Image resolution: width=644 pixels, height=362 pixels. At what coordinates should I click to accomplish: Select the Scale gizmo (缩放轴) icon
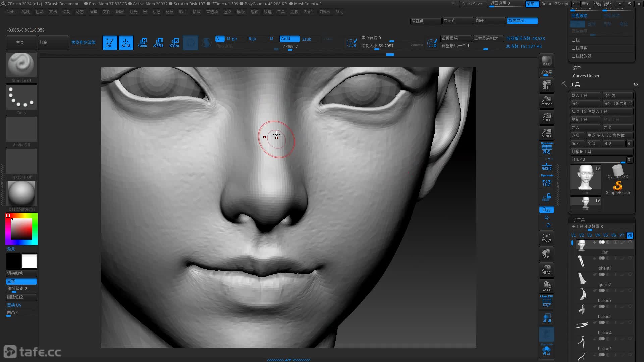click(x=158, y=43)
